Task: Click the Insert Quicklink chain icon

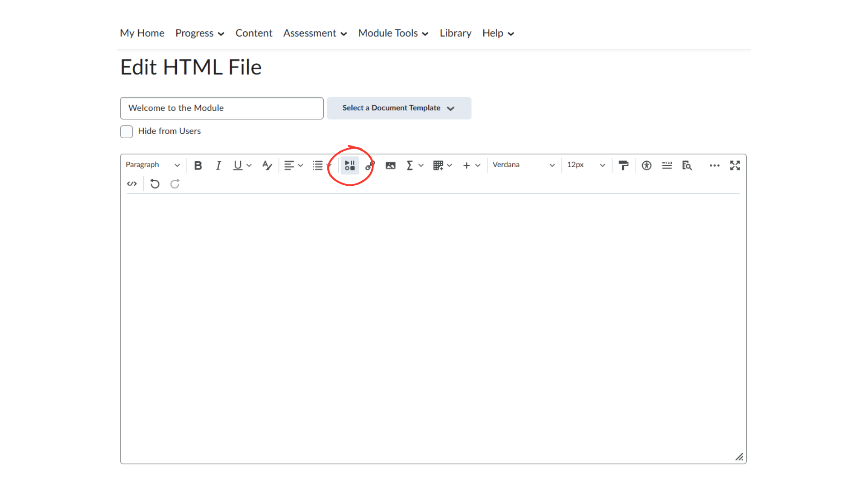Action: (x=369, y=165)
